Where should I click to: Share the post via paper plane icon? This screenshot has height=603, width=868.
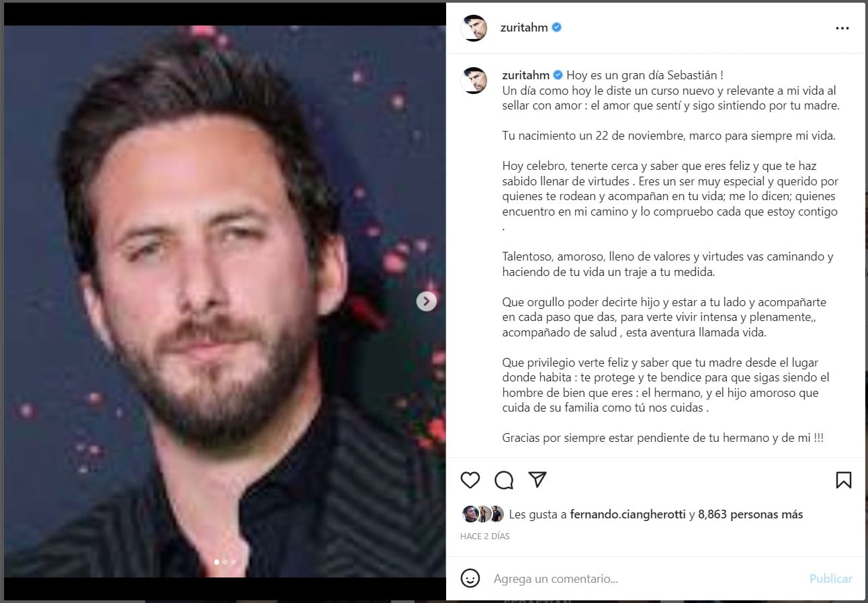pyautogui.click(x=537, y=479)
